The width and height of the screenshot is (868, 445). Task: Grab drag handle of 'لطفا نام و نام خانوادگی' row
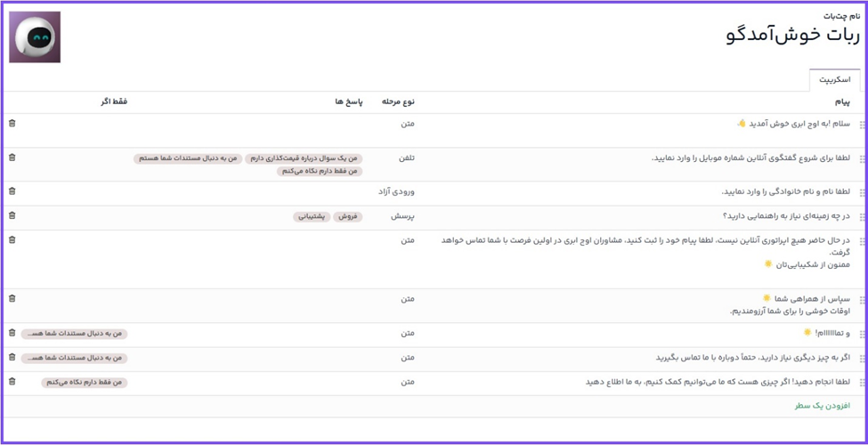[862, 192]
